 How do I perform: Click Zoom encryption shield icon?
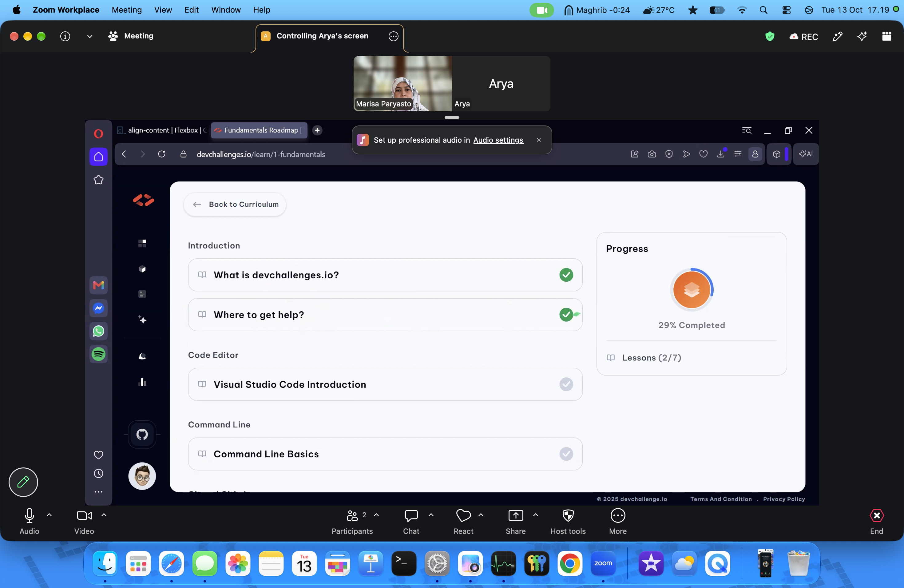point(770,37)
